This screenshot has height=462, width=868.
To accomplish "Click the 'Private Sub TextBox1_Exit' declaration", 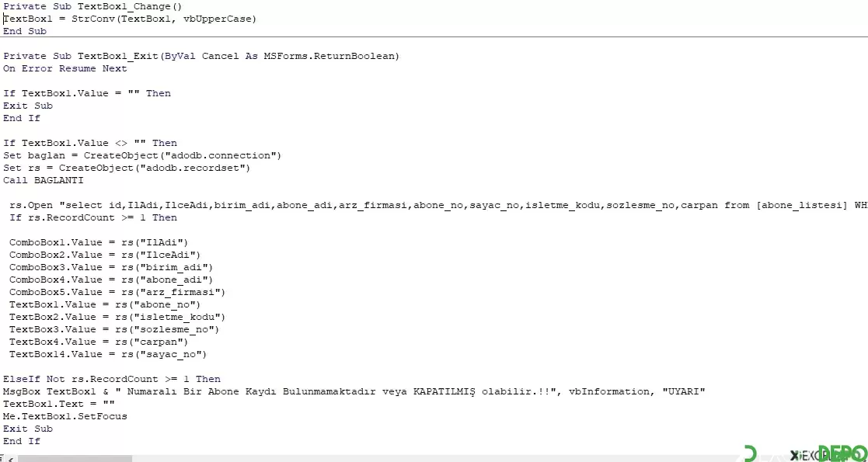I will click(201, 57).
